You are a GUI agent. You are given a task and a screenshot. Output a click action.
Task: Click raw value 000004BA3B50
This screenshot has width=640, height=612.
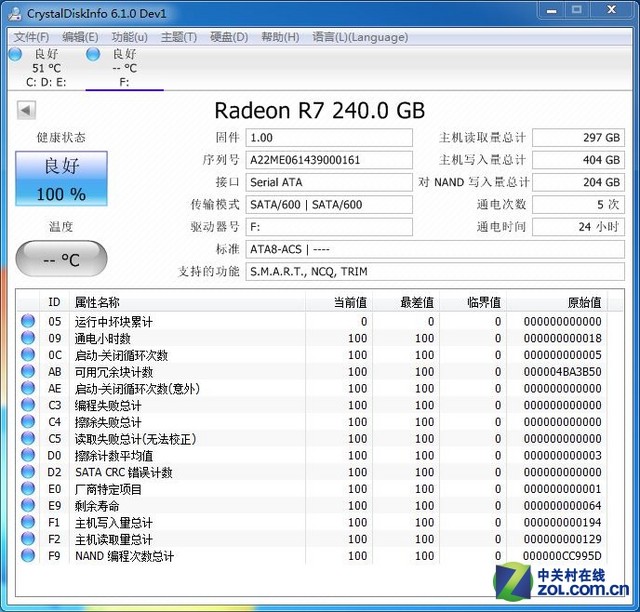562,372
